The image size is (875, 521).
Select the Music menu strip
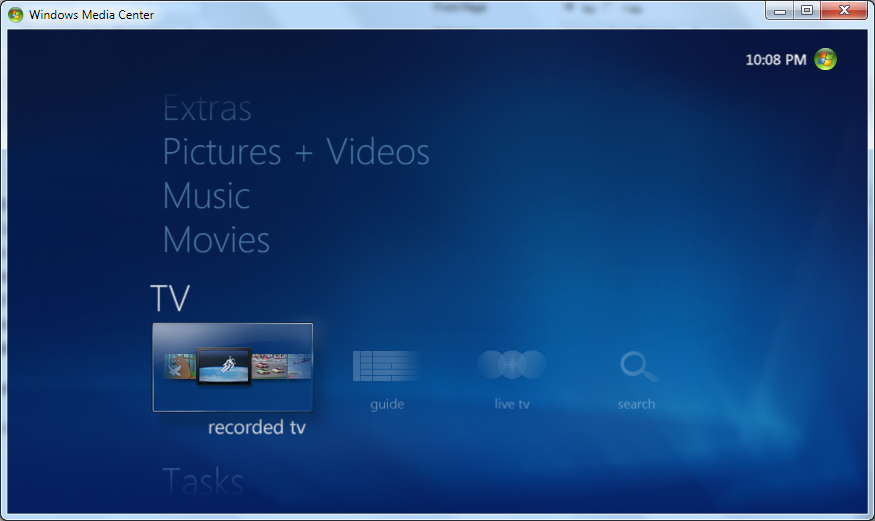[206, 196]
